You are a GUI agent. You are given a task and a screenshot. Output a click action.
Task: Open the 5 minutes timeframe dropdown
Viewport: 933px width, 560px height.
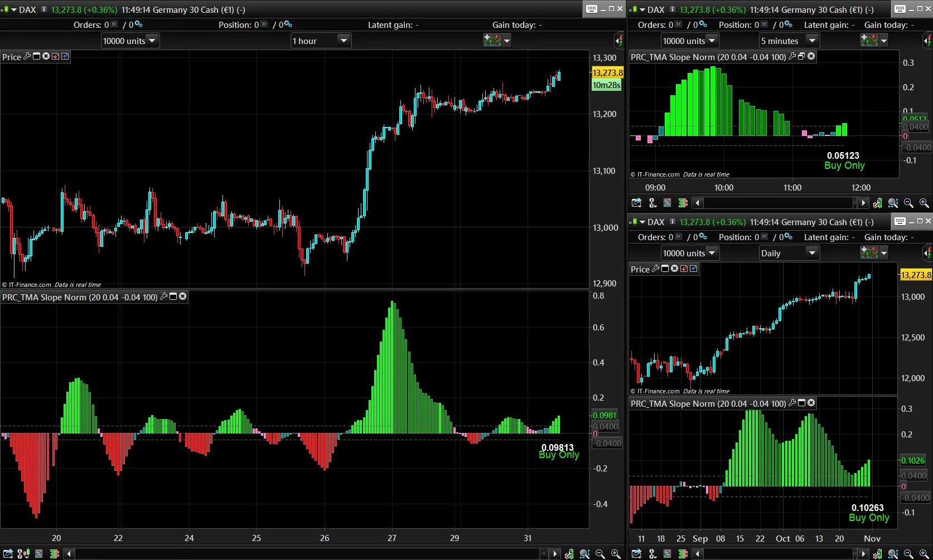[789, 41]
